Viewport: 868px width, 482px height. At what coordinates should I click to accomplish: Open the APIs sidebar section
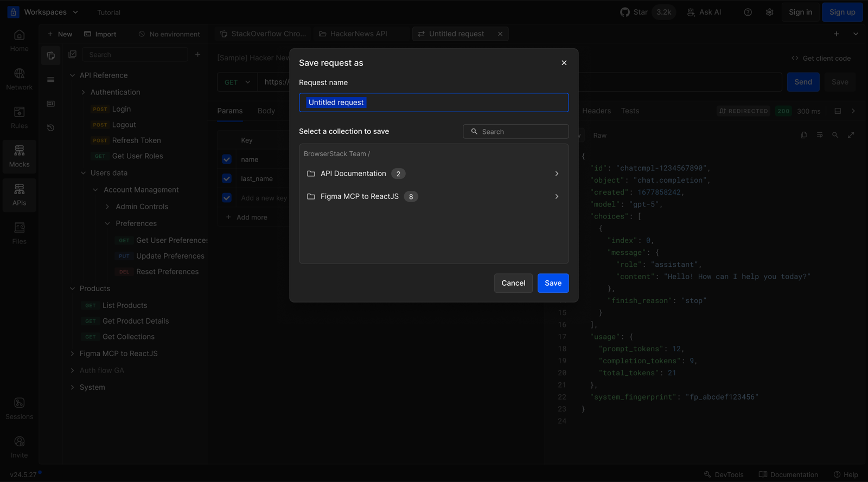[x=19, y=195]
